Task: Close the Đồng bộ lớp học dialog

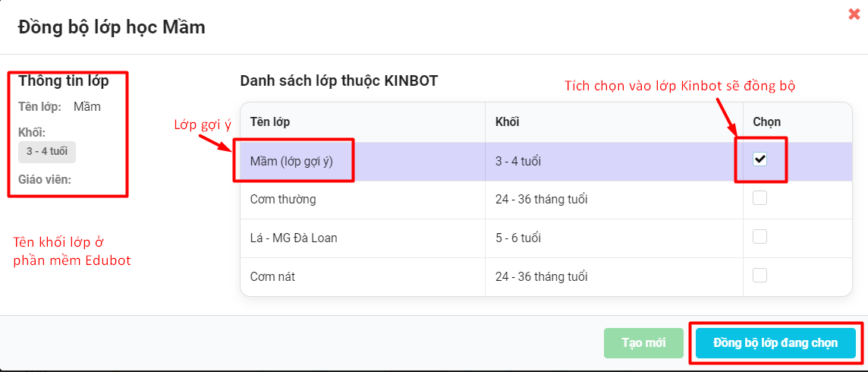Action: coord(854,14)
